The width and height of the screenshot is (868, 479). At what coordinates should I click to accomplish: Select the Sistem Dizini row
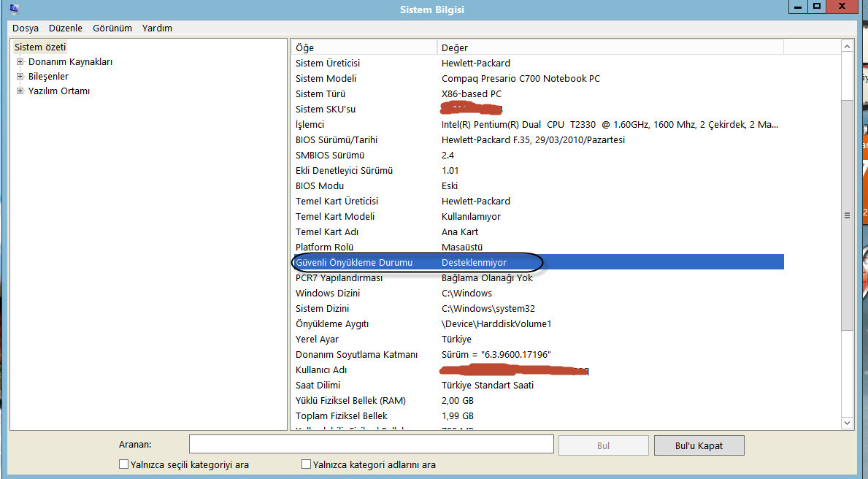tap(537, 308)
